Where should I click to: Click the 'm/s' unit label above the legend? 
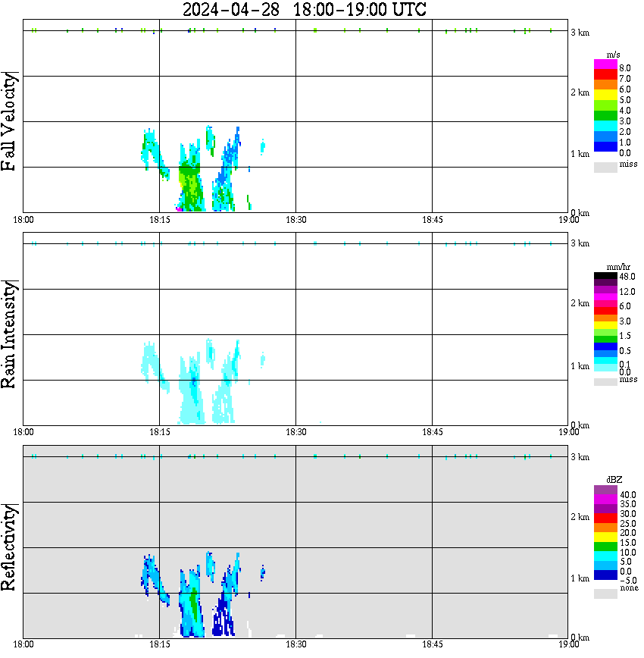pyautogui.click(x=613, y=55)
